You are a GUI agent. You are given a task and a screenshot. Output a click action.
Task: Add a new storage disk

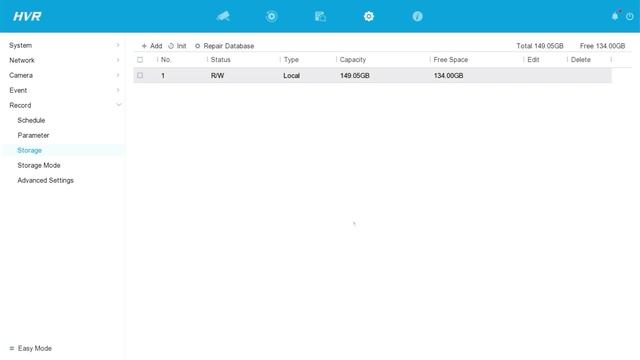pos(152,46)
